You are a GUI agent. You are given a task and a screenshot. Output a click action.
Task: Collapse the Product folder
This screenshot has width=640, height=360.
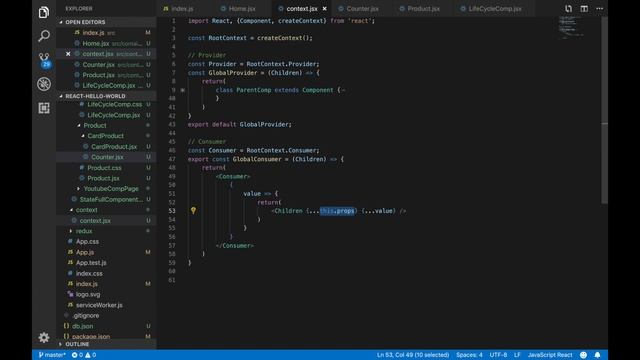(x=95, y=125)
